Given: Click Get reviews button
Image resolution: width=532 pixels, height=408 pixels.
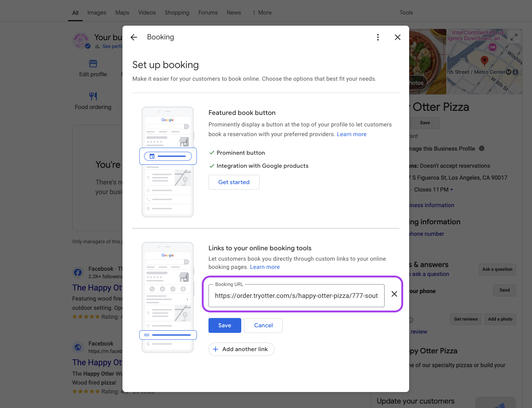Looking at the screenshot, I should (466, 319).
